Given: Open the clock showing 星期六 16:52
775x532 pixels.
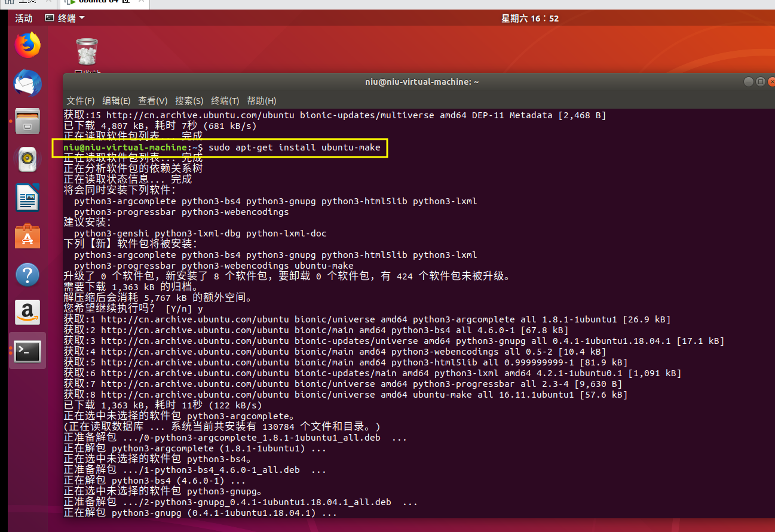Looking at the screenshot, I should click(530, 19).
